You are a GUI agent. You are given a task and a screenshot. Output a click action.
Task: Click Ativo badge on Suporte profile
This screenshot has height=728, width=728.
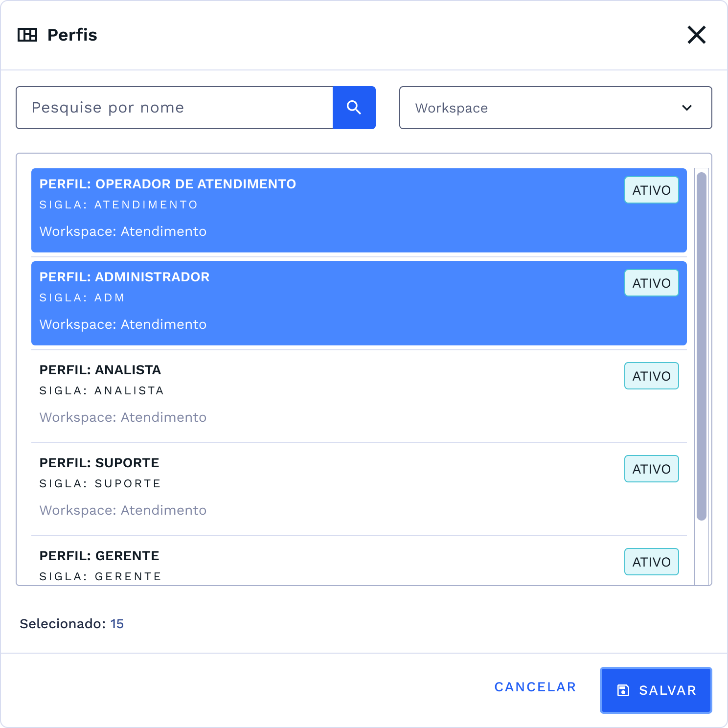click(651, 469)
